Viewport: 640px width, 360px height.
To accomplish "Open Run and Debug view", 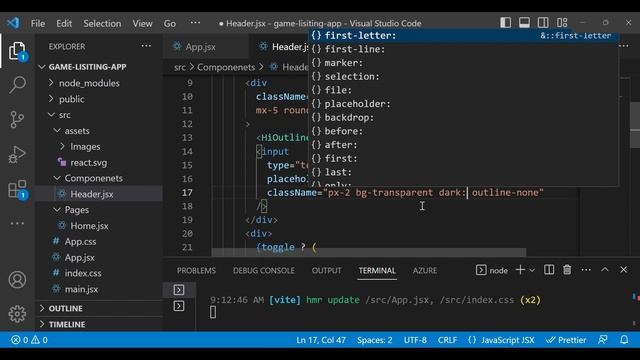I will (17, 154).
